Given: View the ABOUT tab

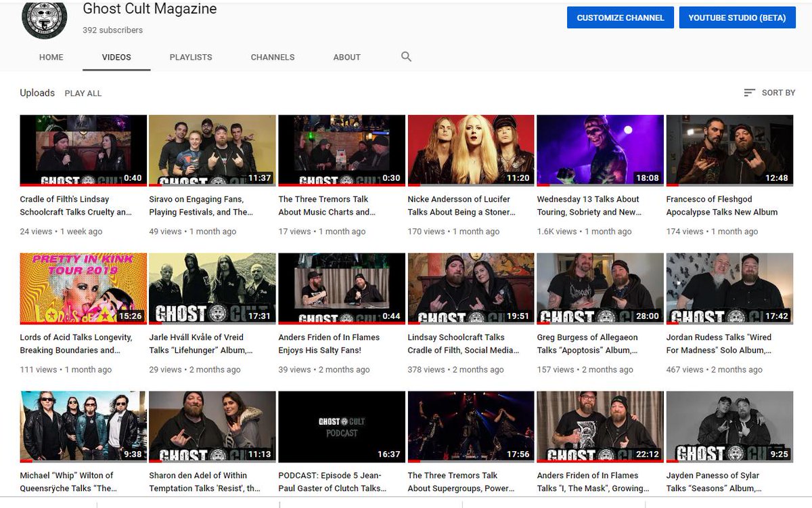Looking at the screenshot, I should click(346, 57).
